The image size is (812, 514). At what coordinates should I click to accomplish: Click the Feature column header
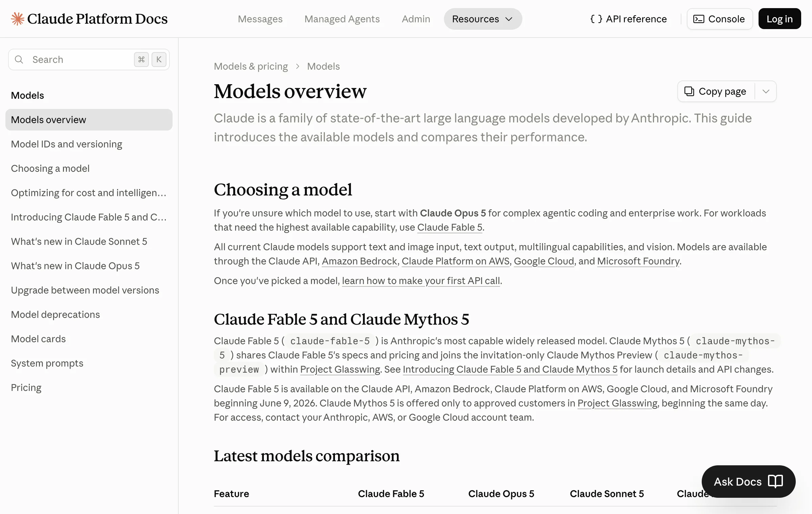231,494
